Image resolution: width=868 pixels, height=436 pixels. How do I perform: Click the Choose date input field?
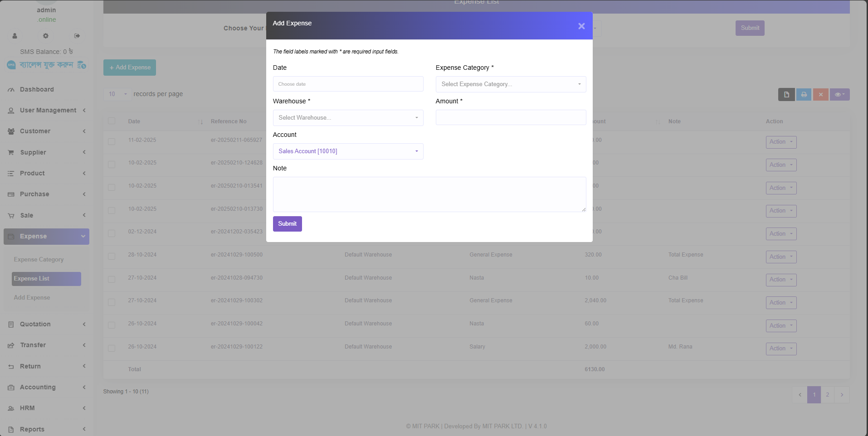coord(348,84)
